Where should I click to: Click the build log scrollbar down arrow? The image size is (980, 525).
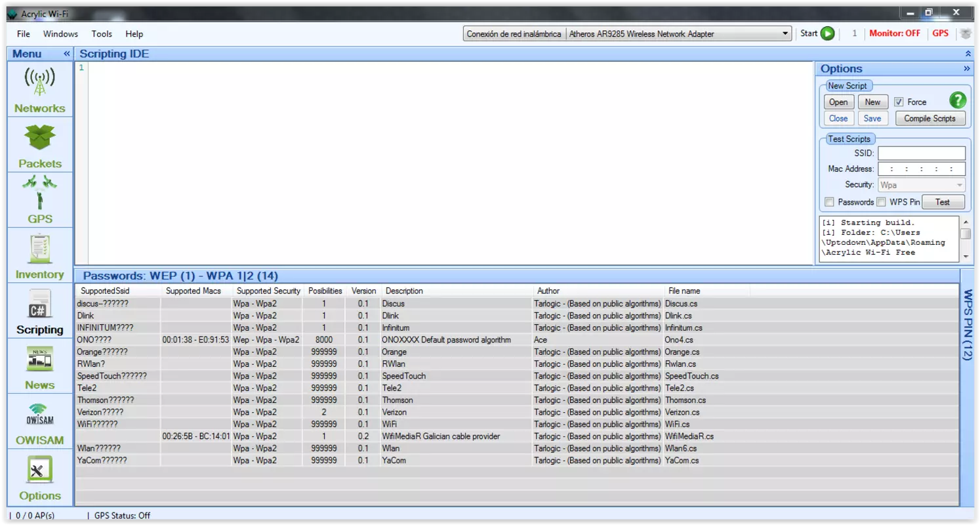point(966,257)
